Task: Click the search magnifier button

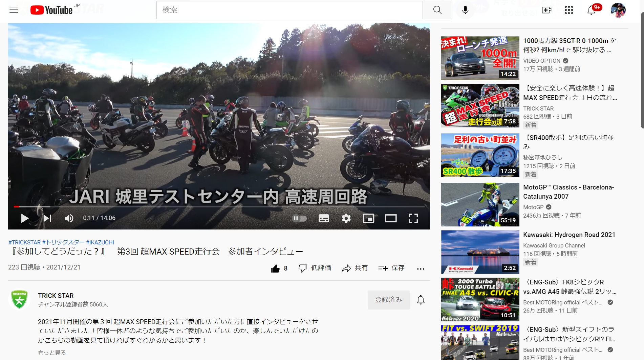Action: pos(437,10)
